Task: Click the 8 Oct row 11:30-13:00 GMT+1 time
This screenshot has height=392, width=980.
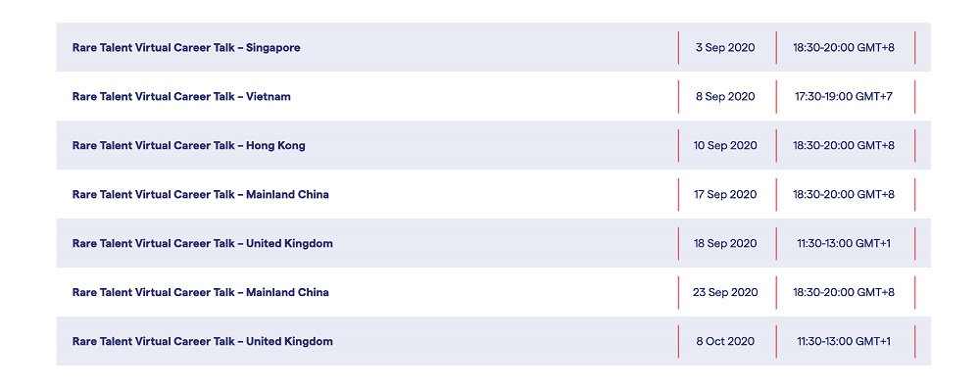Action: pos(844,341)
